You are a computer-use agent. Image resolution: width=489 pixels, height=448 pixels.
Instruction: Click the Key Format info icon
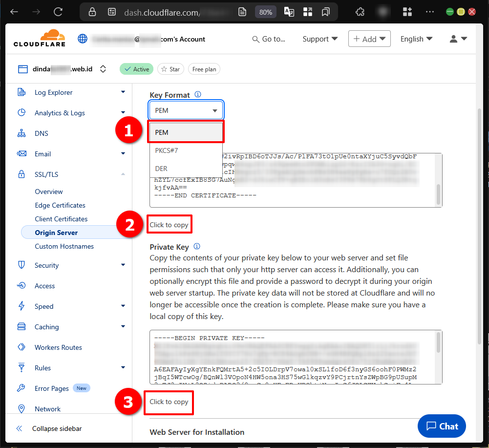coord(198,94)
